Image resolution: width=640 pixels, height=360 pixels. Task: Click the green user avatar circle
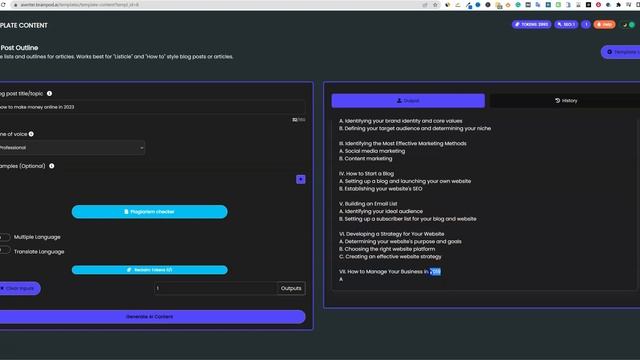tap(631, 25)
